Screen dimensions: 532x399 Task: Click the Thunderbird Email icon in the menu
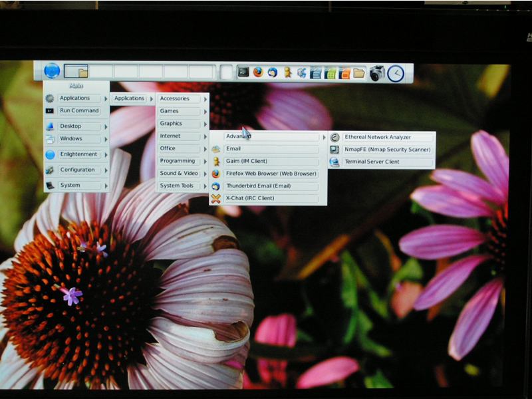215,186
